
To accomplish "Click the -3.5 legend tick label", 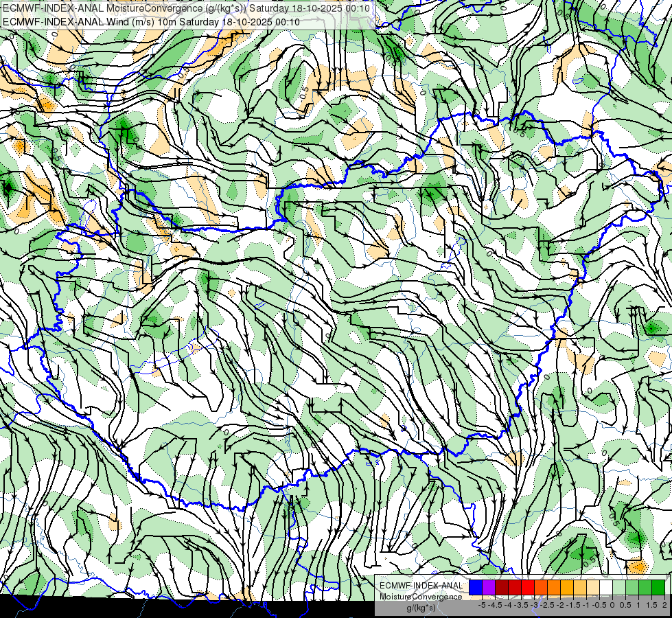I will 521,605.
